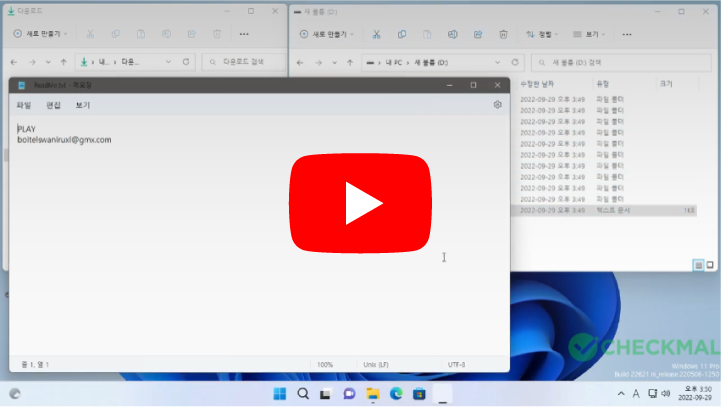Open the Notepad 편집 menu
The image size is (721, 407).
tap(53, 105)
